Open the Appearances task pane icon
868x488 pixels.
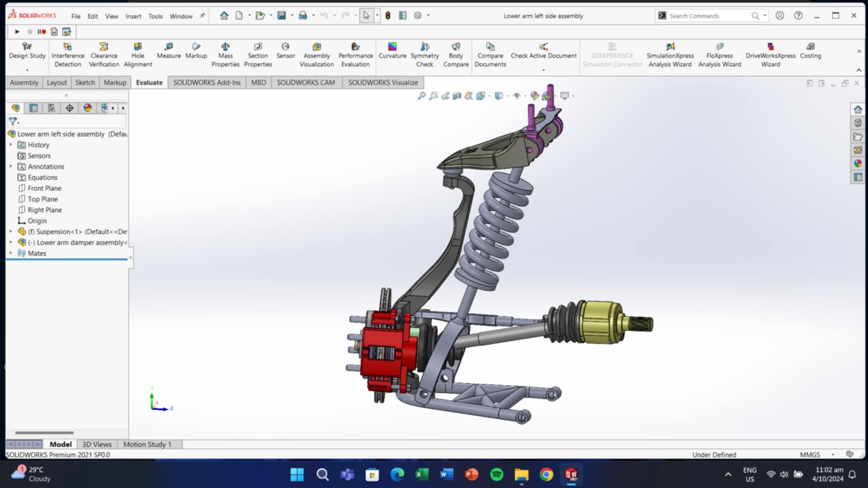(x=858, y=164)
